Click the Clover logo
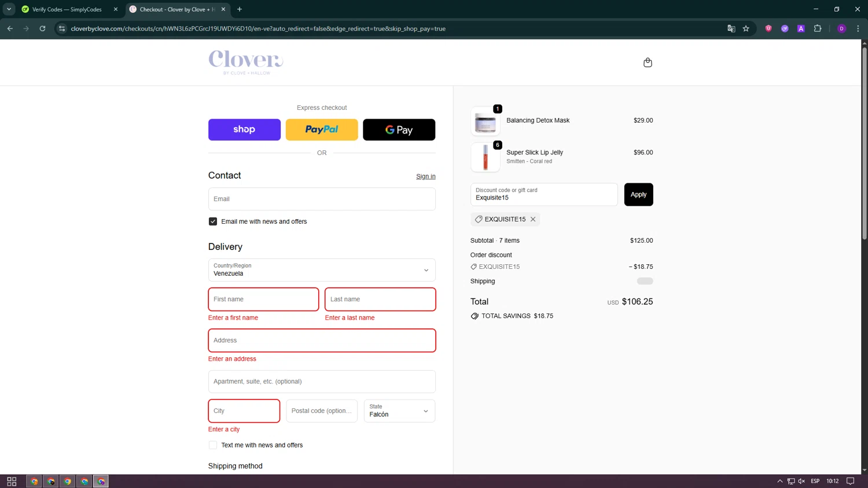868x488 pixels. [x=246, y=62]
